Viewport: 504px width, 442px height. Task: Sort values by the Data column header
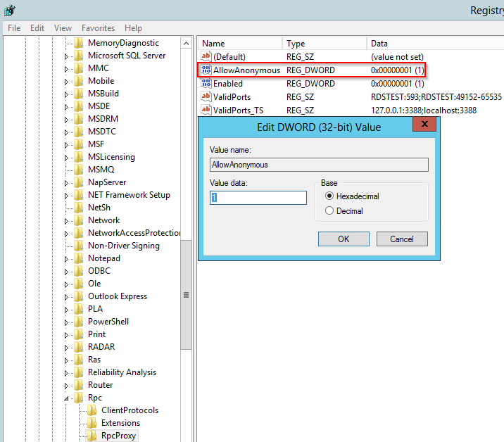coord(435,44)
